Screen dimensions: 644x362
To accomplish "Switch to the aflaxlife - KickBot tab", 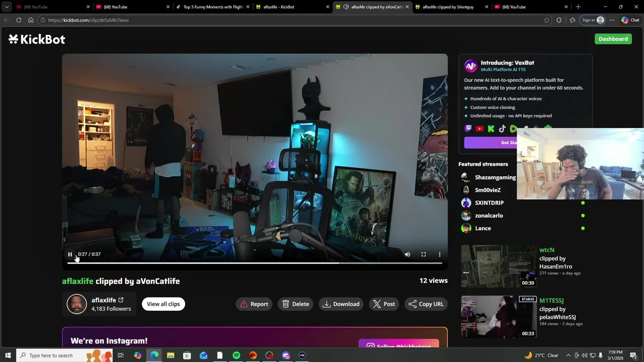I will click(x=292, y=7).
